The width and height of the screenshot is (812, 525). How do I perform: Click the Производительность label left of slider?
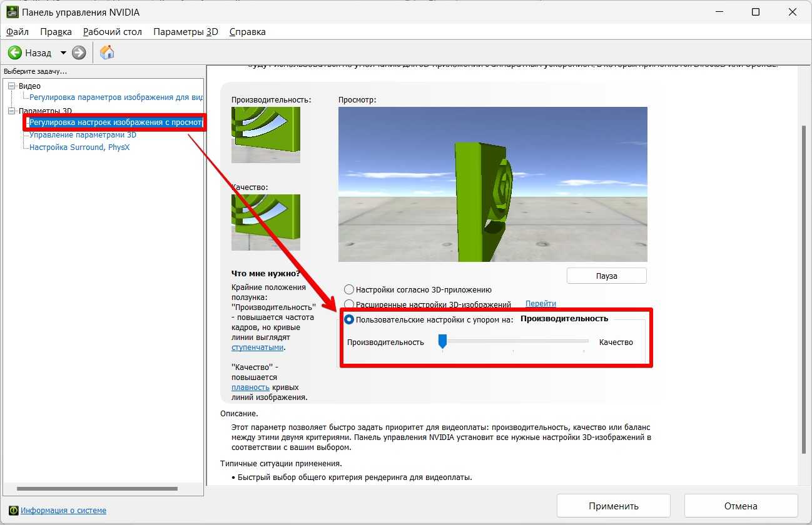(x=385, y=342)
